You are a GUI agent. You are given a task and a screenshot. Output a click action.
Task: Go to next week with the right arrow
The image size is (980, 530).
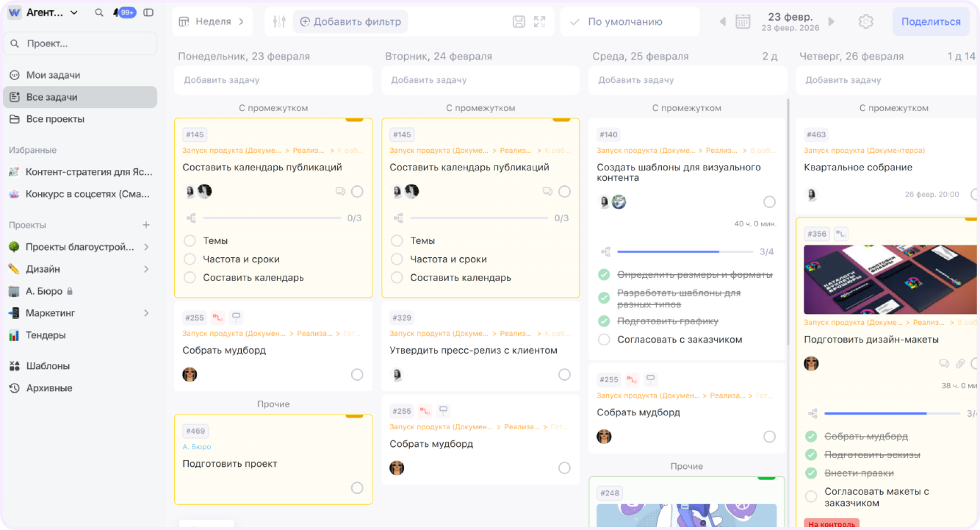[x=831, y=22]
